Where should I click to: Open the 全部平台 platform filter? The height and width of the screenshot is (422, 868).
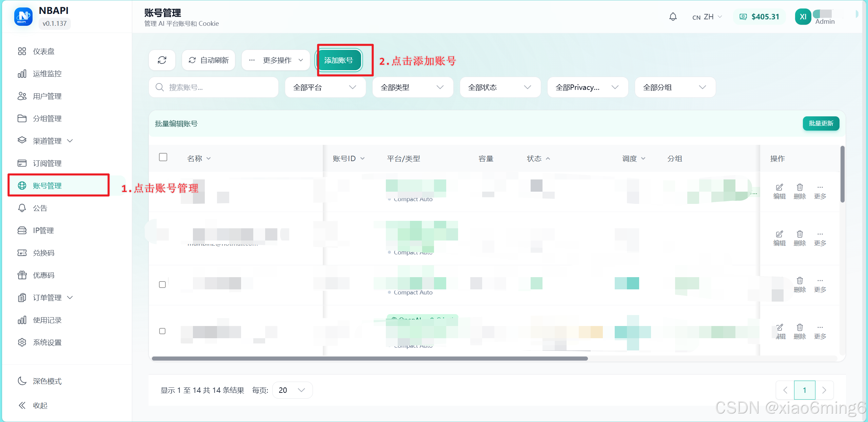coord(325,87)
